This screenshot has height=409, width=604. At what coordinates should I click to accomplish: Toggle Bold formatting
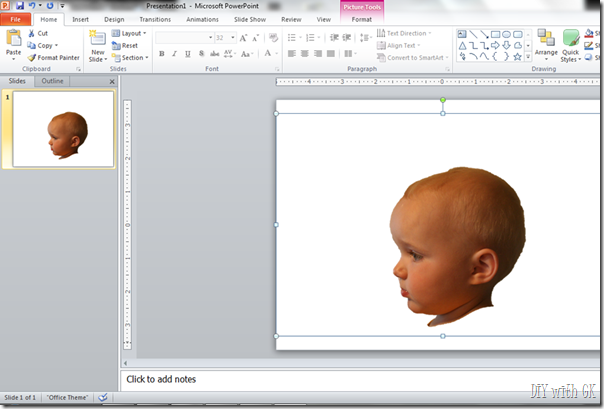click(162, 54)
